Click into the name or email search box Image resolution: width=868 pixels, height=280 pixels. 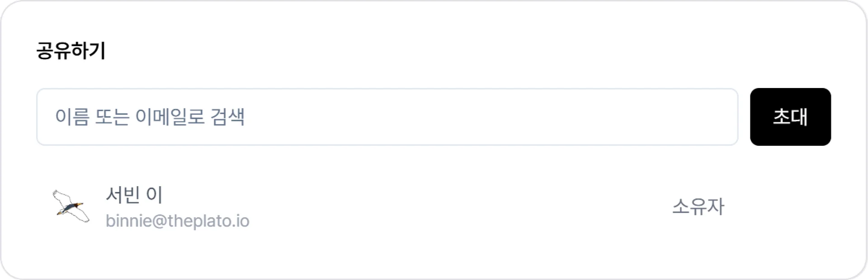(x=387, y=117)
